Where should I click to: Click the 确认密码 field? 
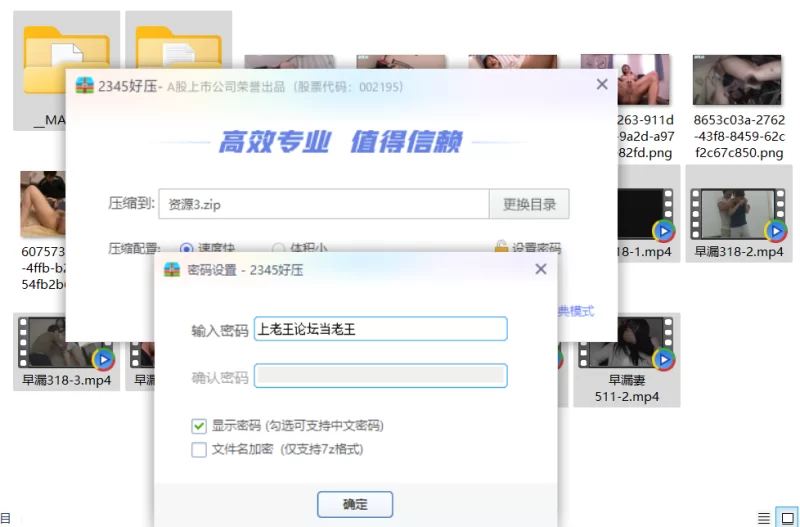tap(381, 376)
